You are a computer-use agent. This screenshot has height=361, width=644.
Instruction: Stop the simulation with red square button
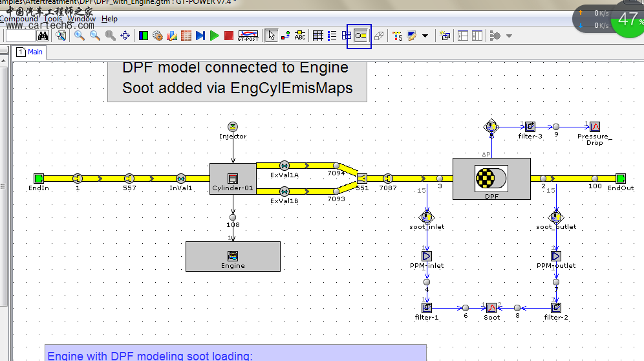click(229, 36)
